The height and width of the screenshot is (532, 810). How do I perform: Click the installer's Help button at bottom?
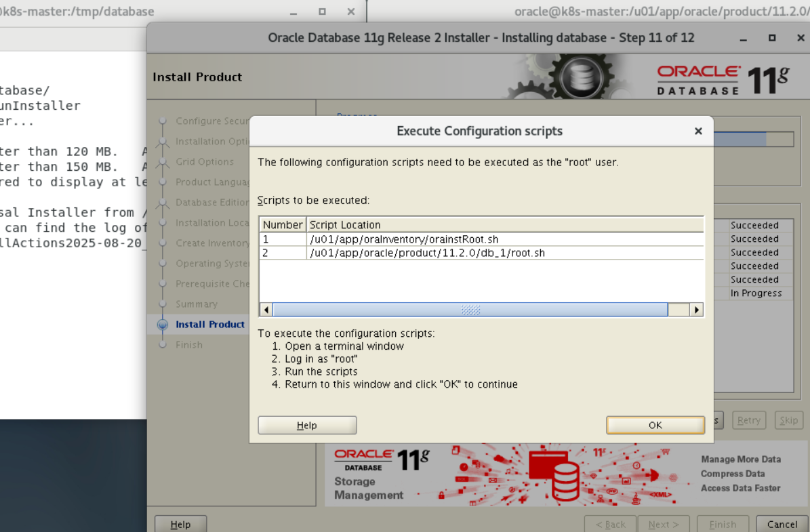coord(180,525)
